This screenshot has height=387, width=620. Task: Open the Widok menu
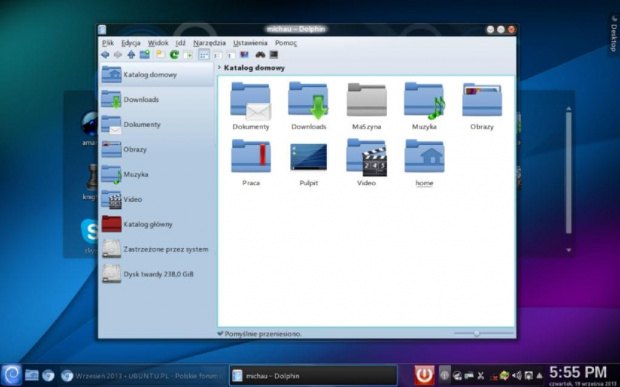[x=158, y=43]
